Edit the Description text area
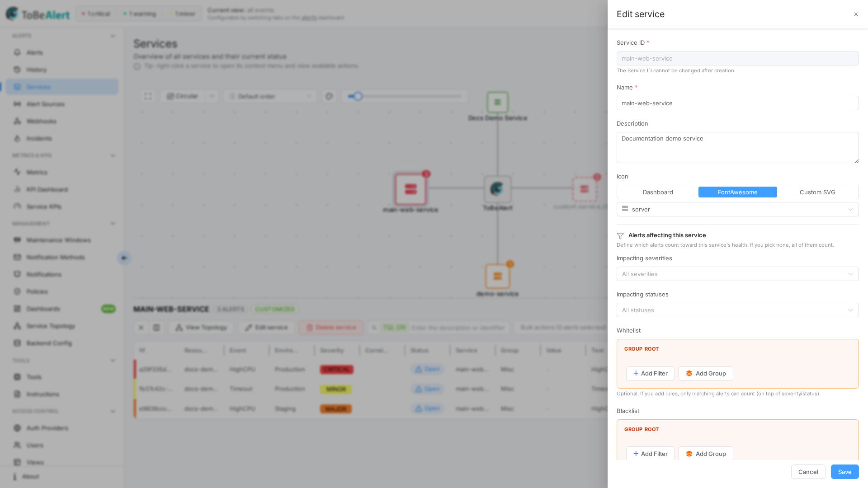The image size is (868, 488). pos(737,147)
